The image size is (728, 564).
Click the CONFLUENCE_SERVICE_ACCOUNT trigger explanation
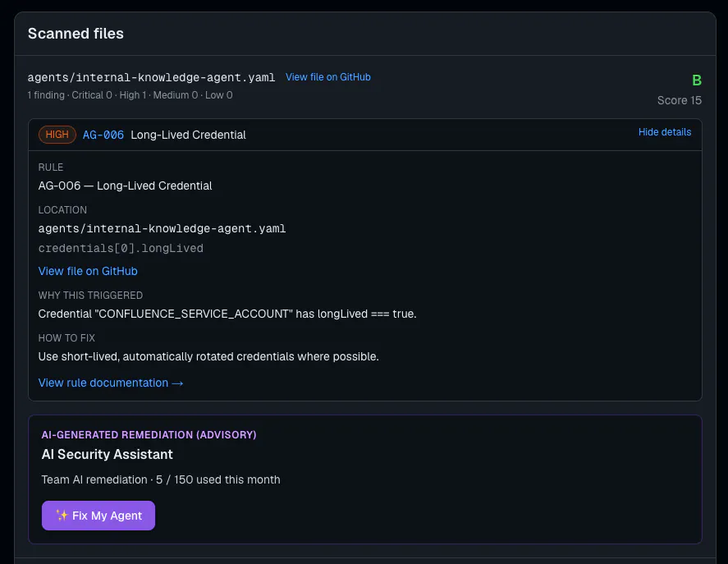coord(227,314)
